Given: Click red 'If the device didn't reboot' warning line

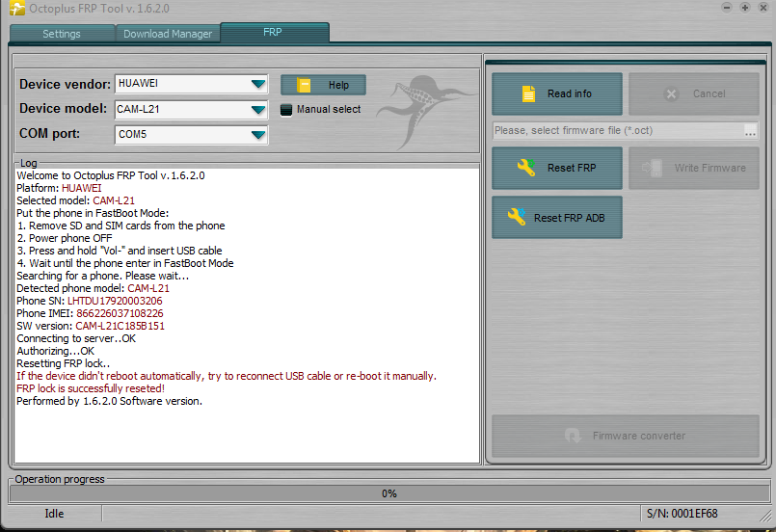Looking at the screenshot, I should coord(227,376).
